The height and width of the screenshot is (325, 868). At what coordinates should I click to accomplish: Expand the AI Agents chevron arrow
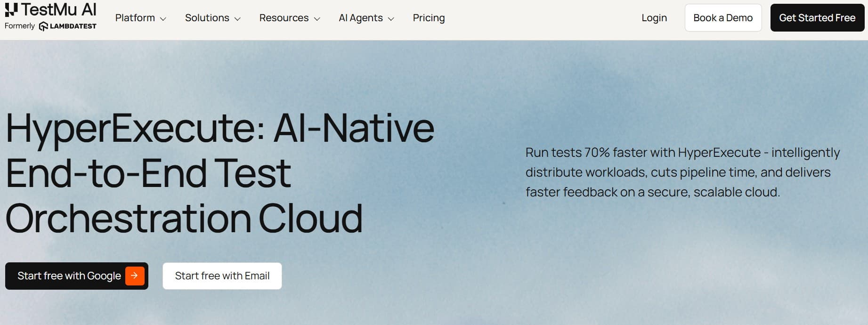[391, 19]
